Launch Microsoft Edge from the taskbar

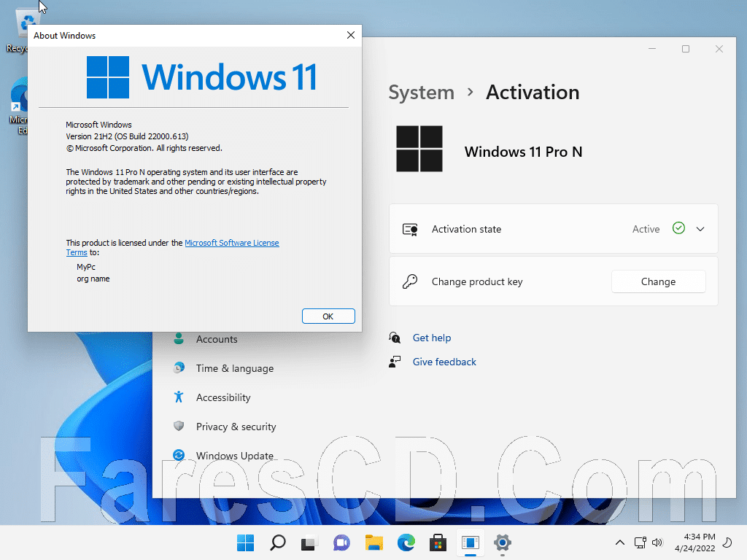[x=406, y=542]
